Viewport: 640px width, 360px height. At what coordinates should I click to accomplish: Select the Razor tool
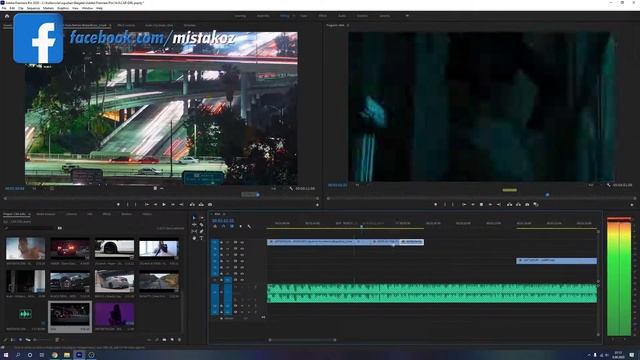click(201, 224)
